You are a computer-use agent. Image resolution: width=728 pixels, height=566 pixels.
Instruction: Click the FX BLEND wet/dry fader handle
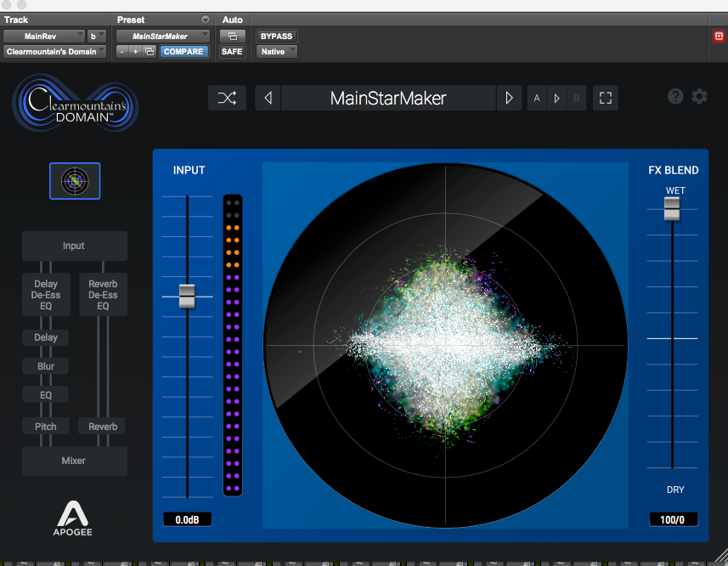pyautogui.click(x=672, y=209)
